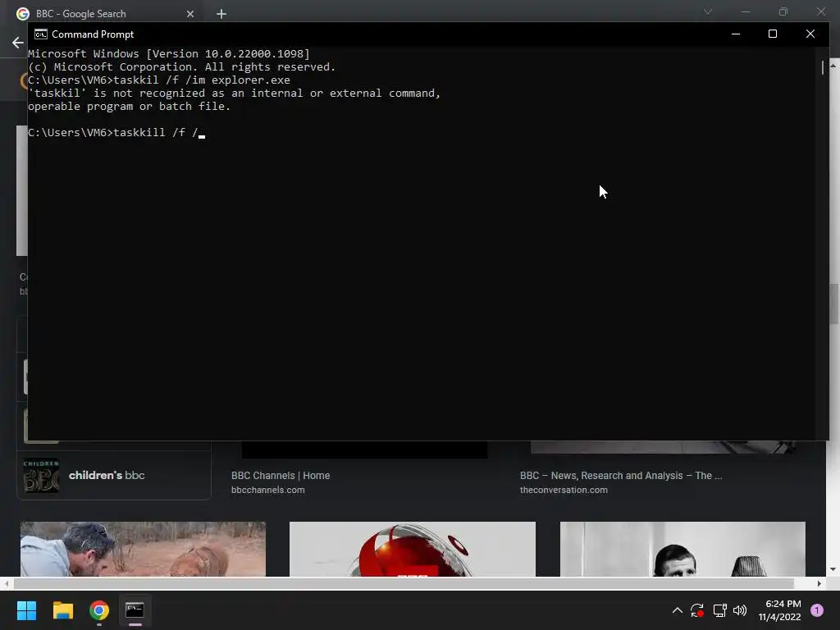Open Chrome's tab search chevron
This screenshot has width=840, height=630.
click(708, 11)
